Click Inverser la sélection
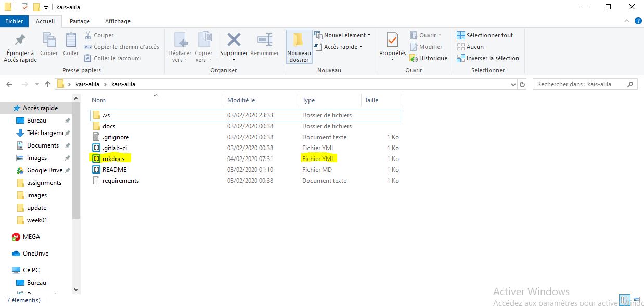This screenshot has height=306, width=644. [488, 58]
